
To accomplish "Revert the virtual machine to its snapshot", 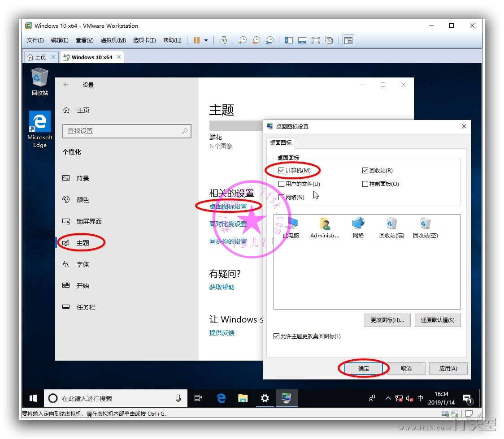I will [256, 40].
